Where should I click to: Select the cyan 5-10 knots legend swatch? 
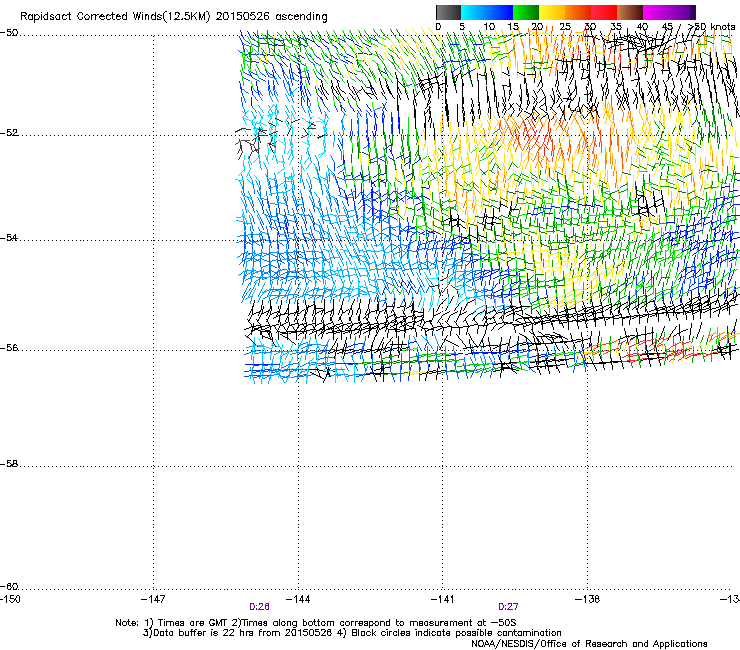pyautogui.click(x=474, y=12)
